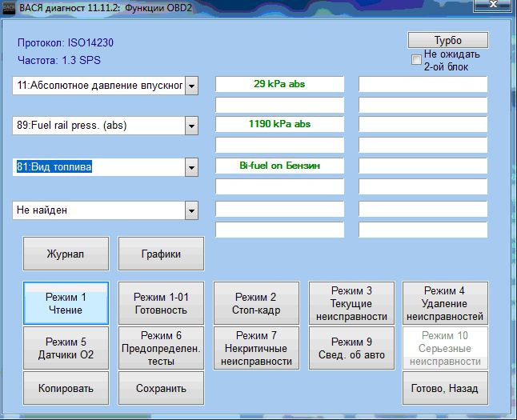
Task: Click the '29 kPa abs' value
Action: pyautogui.click(x=279, y=84)
